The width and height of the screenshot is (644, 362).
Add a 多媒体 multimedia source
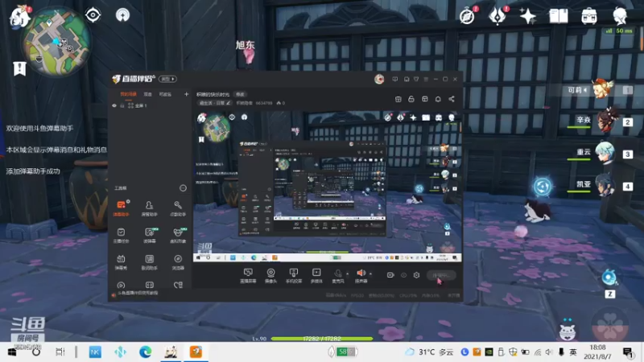(316, 275)
